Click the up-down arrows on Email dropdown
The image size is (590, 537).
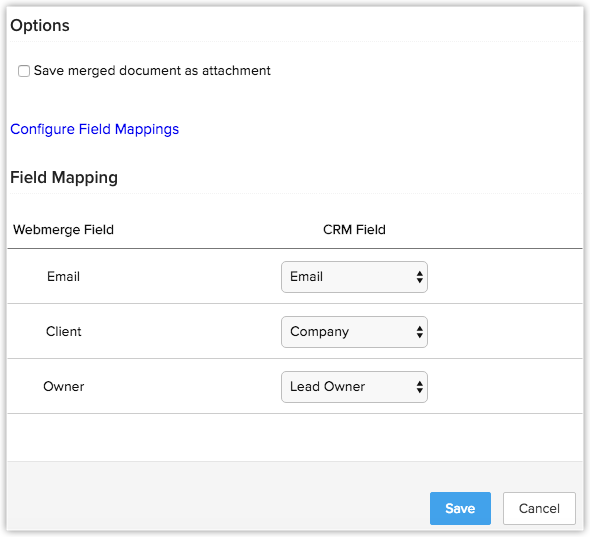pyautogui.click(x=420, y=277)
